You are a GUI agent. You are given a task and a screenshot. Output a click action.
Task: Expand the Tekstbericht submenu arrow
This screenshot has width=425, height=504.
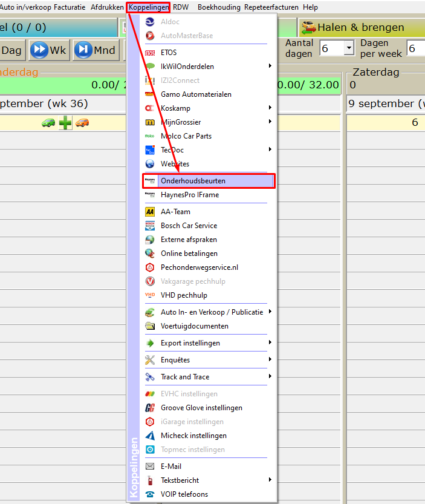click(270, 480)
